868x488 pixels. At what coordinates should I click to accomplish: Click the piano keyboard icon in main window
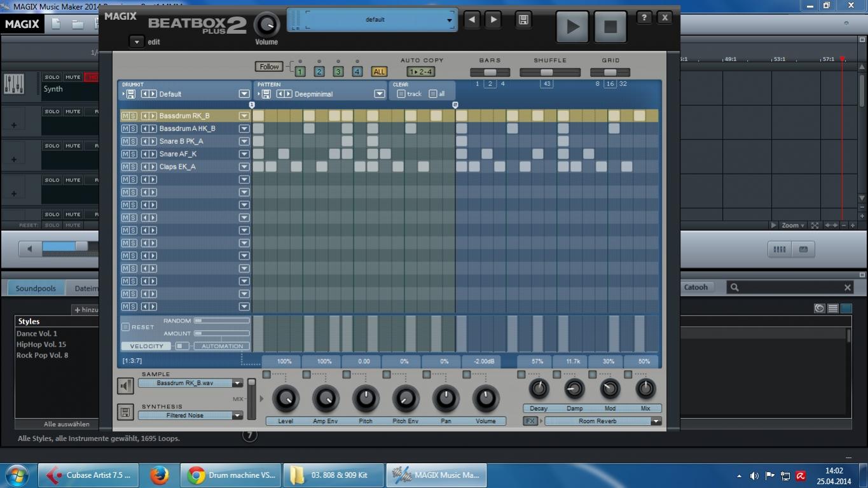[x=803, y=249]
